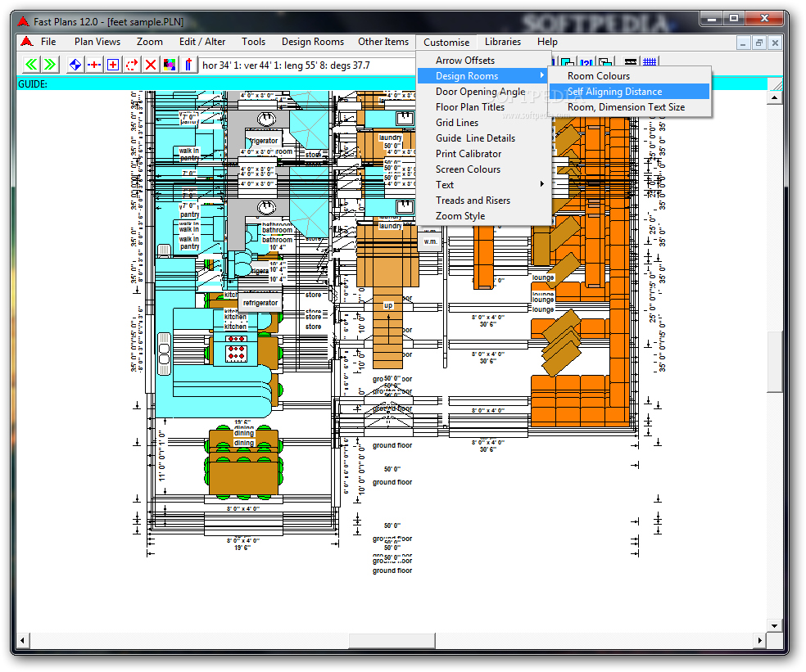Click the red app icon in the menu bar
The width and height of the screenshot is (806, 672).
pos(27,42)
